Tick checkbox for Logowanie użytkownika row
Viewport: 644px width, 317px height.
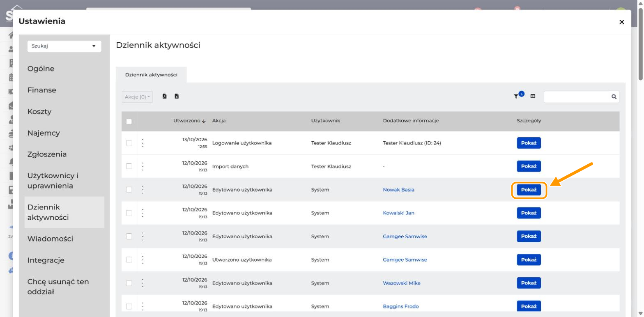click(129, 143)
